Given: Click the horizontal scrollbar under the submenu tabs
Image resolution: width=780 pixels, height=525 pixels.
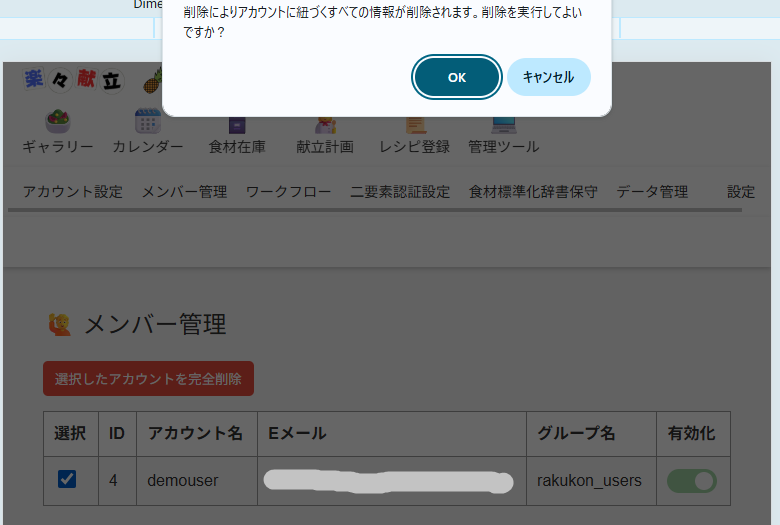Looking at the screenshot, I should click(x=375, y=210).
